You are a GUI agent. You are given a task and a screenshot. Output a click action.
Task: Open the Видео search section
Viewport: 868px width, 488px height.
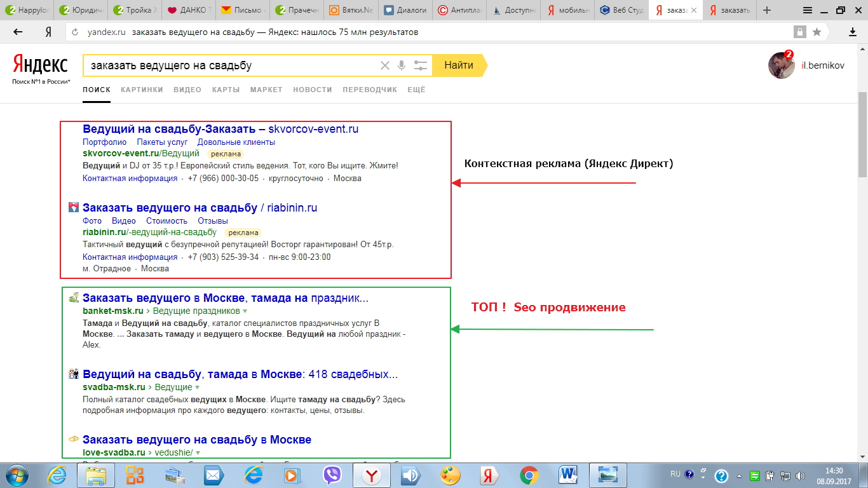pyautogui.click(x=187, y=90)
